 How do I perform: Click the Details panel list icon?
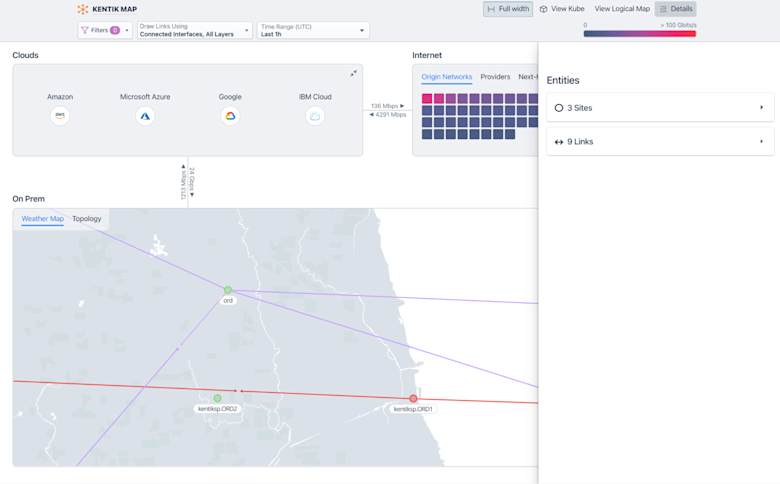click(x=663, y=9)
